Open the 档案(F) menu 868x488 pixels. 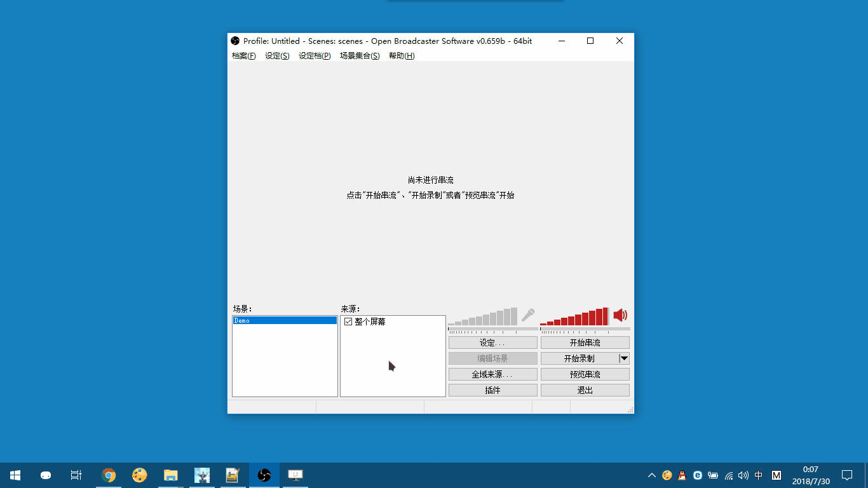[x=244, y=56]
